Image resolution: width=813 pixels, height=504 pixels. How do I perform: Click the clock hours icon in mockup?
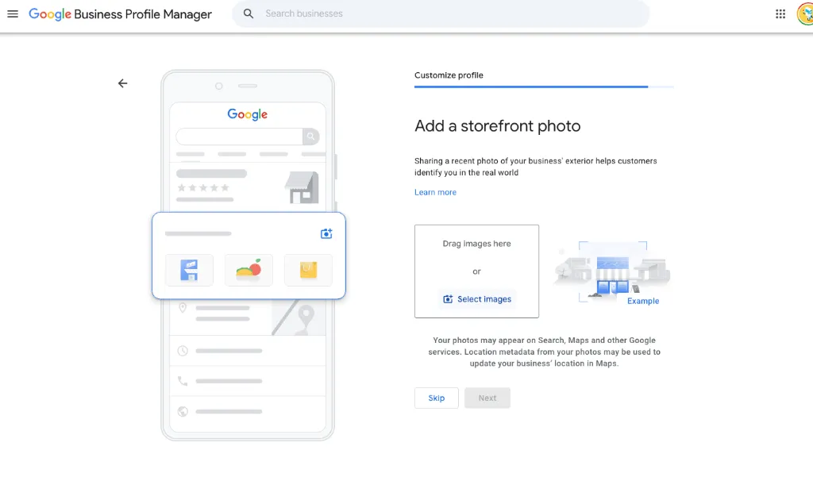tap(183, 351)
